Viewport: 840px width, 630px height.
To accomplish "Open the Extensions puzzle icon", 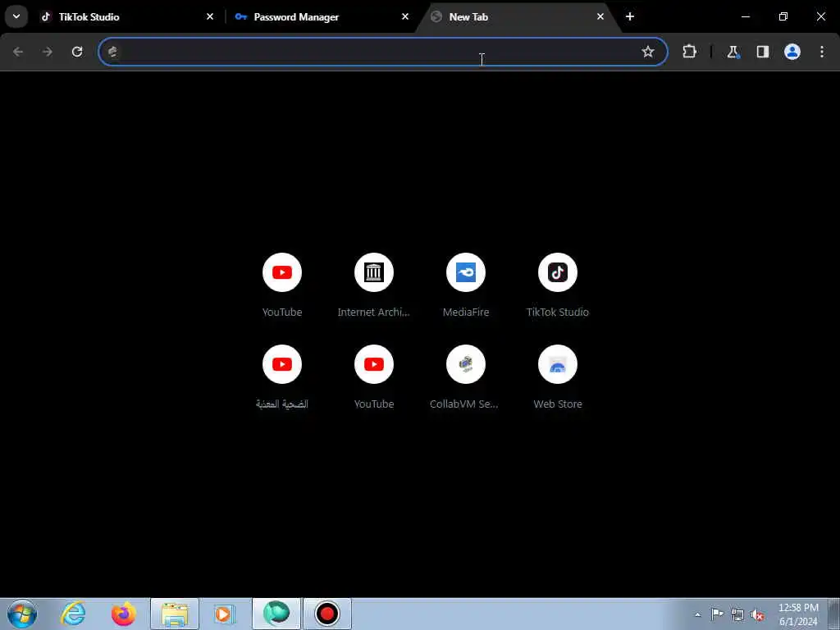I will click(x=689, y=52).
